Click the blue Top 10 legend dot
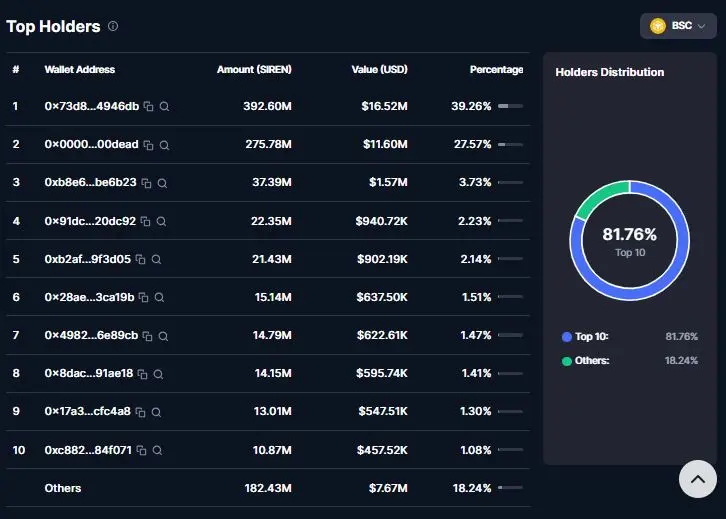The image size is (726, 519). coord(567,337)
